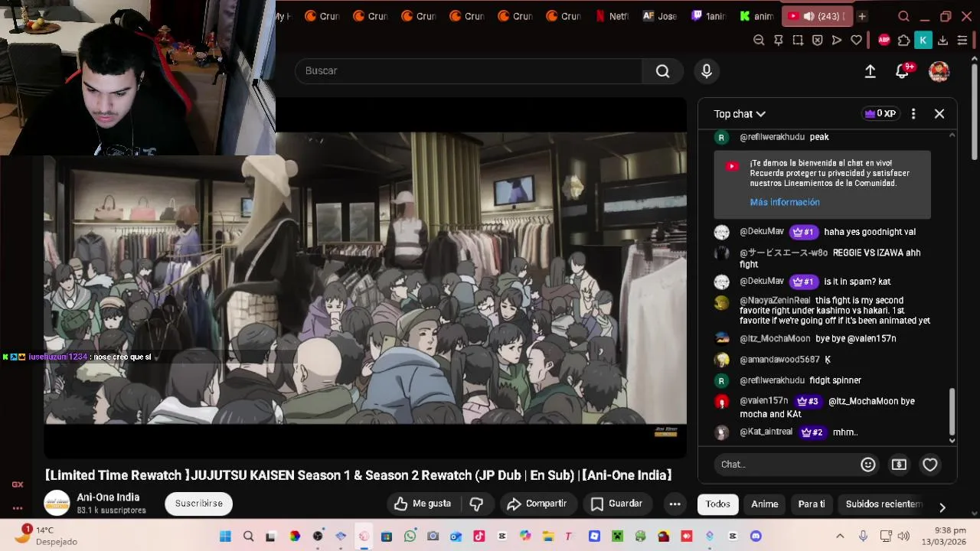The image size is (980, 551).
Task: Switch to the Netflix tab
Action: pos(612,16)
